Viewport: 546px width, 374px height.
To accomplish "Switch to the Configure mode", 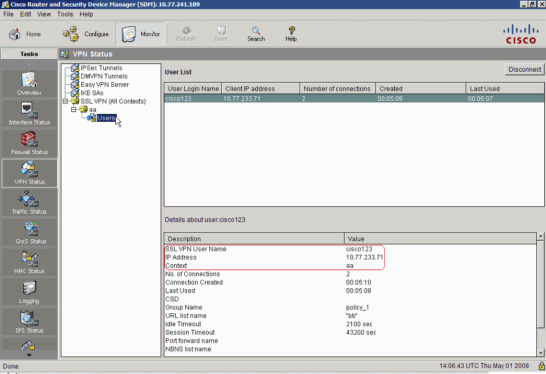I will 86,34.
